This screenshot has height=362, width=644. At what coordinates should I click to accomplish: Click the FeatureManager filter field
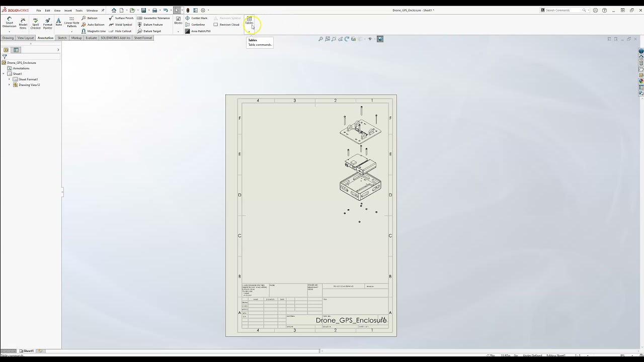pos(31,56)
